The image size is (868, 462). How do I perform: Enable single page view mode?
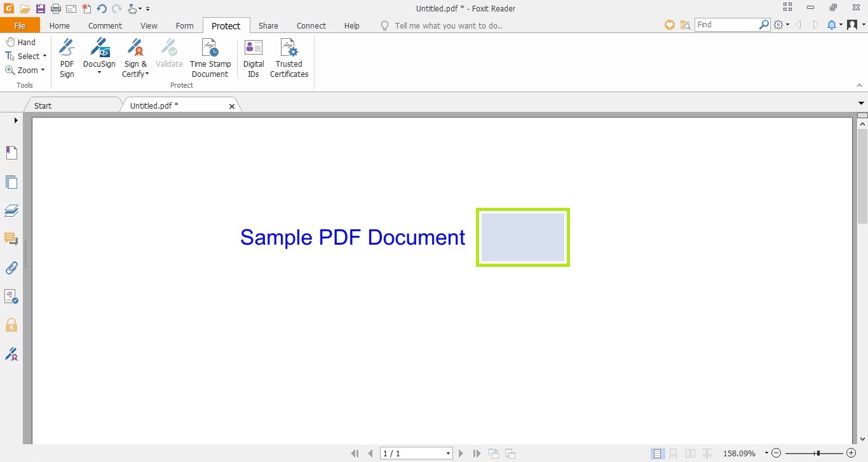pyautogui.click(x=658, y=454)
